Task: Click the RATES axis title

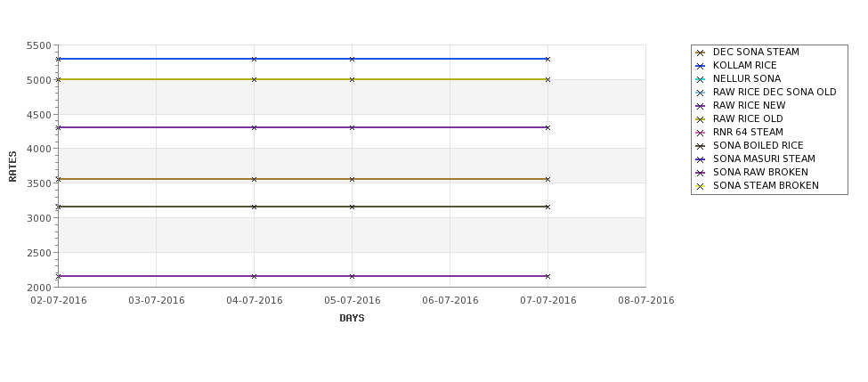Action: [12, 167]
